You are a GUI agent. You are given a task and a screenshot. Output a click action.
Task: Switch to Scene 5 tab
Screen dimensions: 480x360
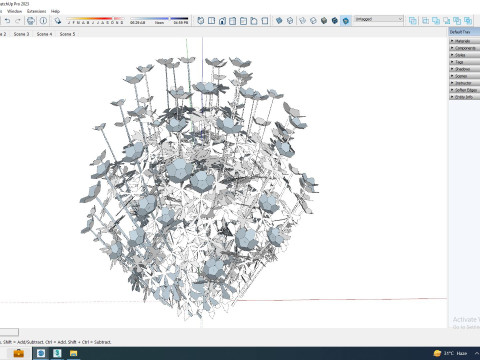[67, 34]
